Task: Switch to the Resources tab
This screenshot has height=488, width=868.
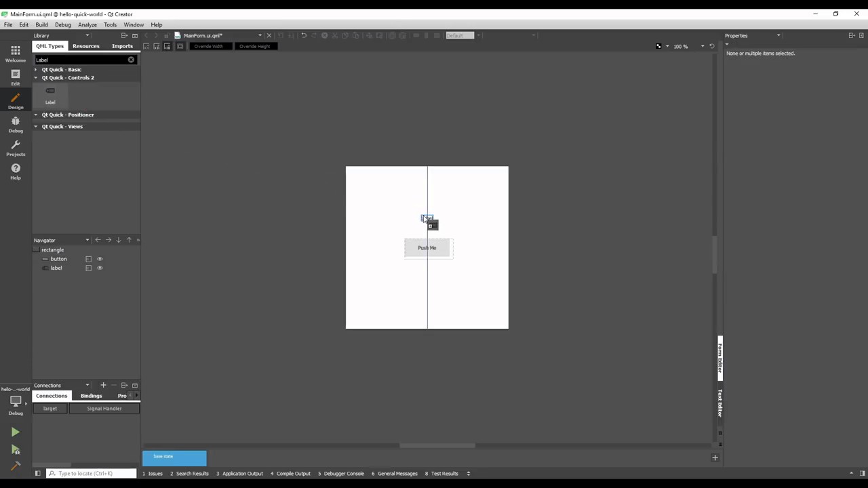Action: 86,46
